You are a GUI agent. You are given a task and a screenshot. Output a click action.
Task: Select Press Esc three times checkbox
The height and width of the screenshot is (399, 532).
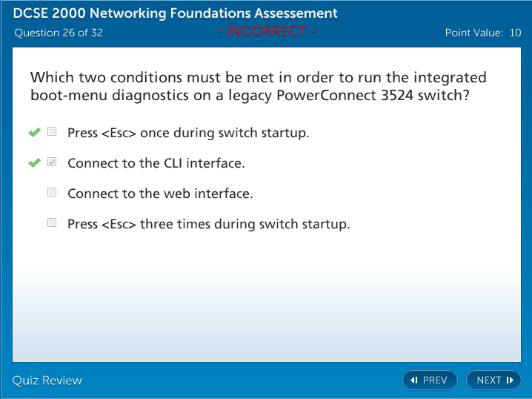[x=52, y=222]
